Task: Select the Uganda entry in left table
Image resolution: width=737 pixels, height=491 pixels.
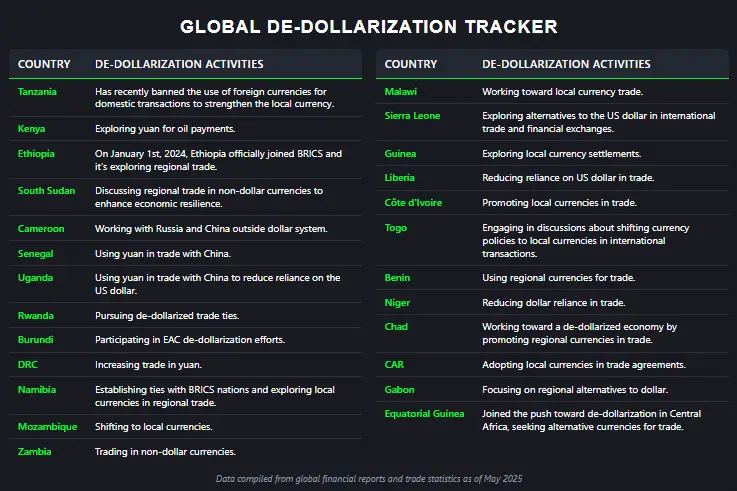Action: click(x=35, y=278)
